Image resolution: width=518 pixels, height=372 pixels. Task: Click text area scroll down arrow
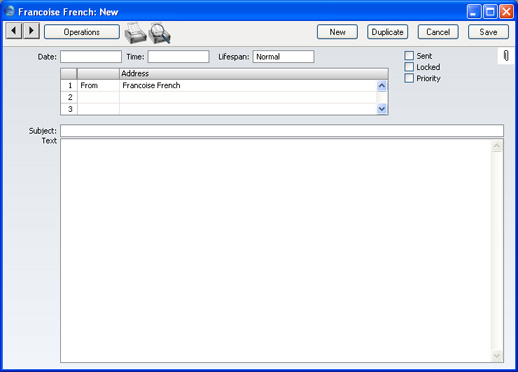tap(497, 356)
